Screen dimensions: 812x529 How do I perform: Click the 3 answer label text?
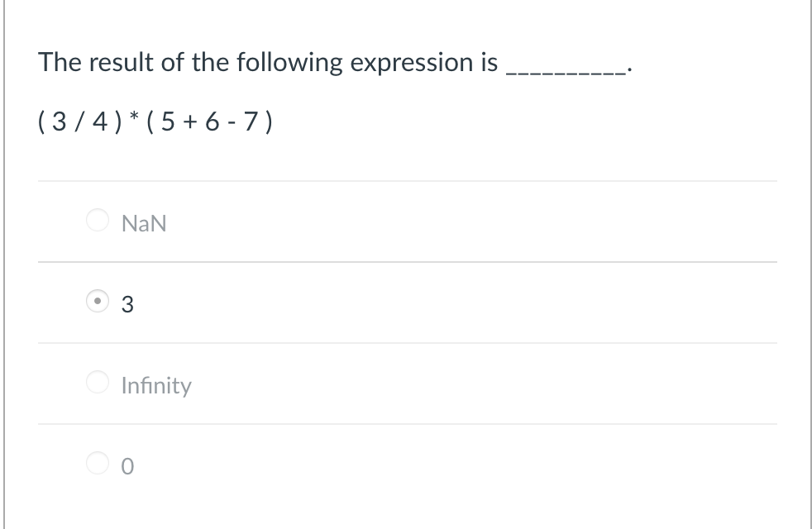tap(127, 303)
